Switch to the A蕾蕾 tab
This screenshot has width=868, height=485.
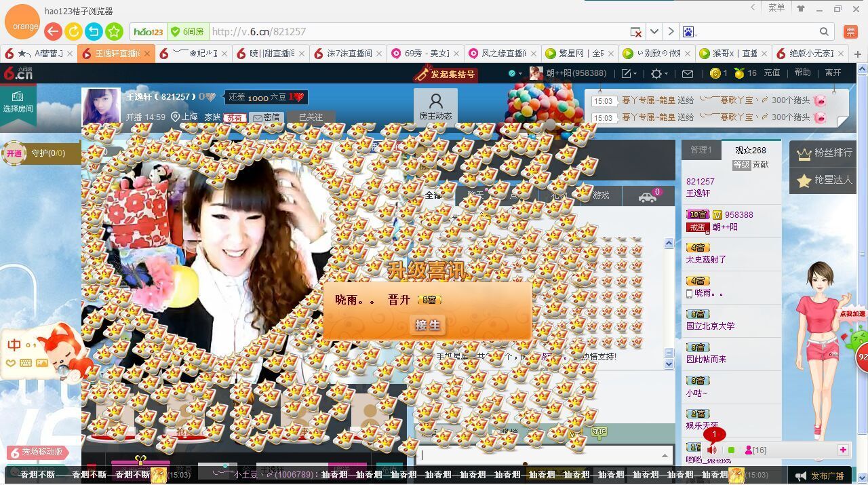point(39,54)
